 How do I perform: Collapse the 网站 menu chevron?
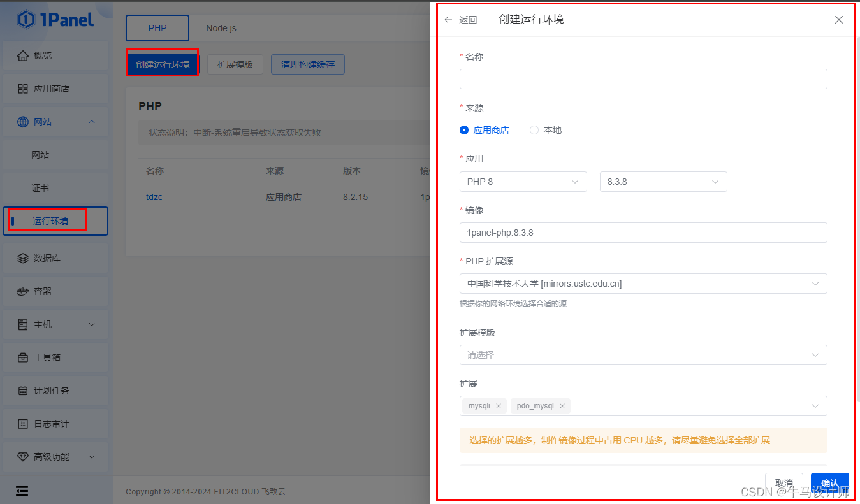point(92,122)
